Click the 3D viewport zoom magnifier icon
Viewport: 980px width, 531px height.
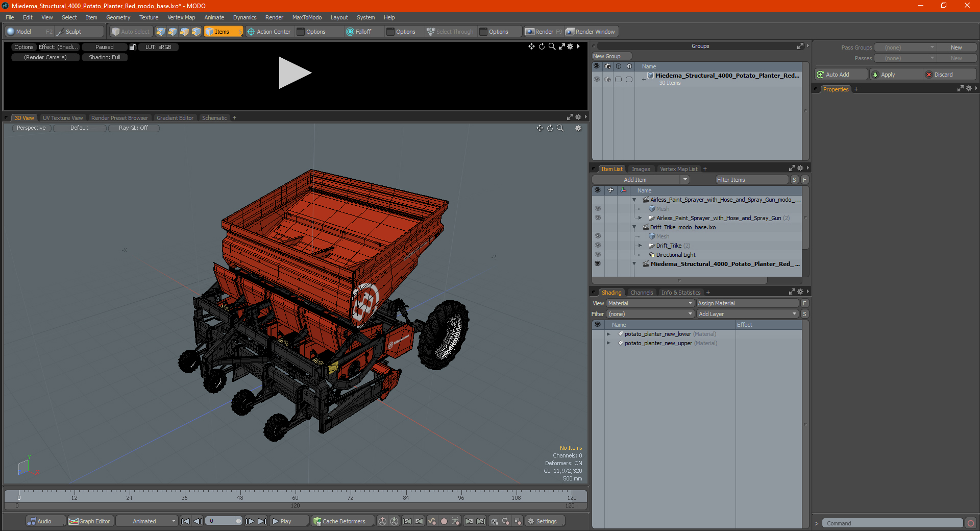pyautogui.click(x=560, y=128)
